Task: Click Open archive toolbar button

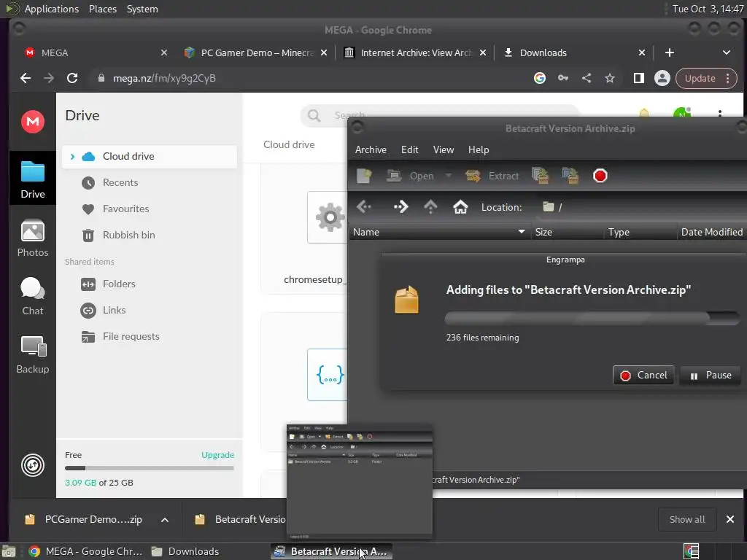Action: point(411,176)
